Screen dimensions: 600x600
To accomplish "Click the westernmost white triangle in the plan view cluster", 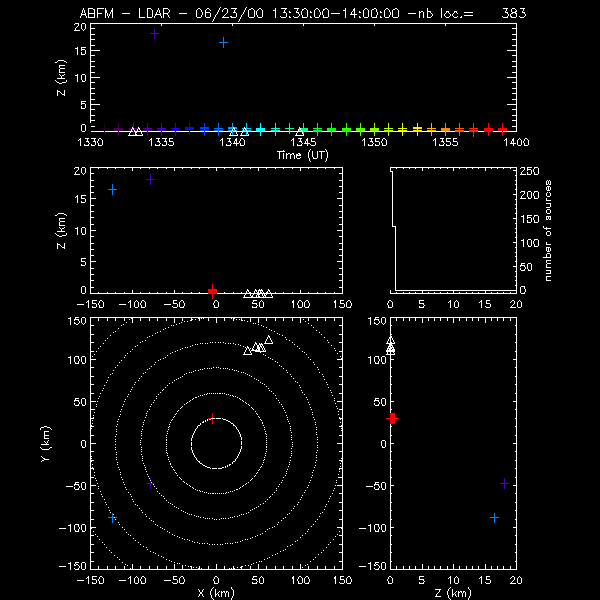I will pyautogui.click(x=248, y=351).
